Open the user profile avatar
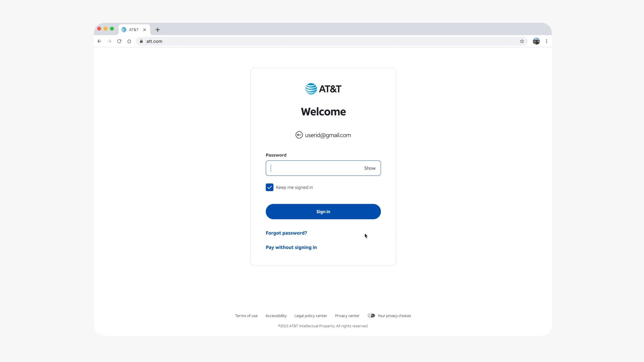 pos(536,41)
